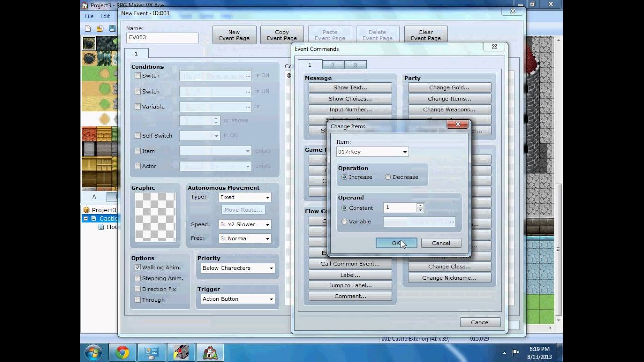The width and height of the screenshot is (644, 362).
Task: Open the File menu
Action: click(x=89, y=16)
